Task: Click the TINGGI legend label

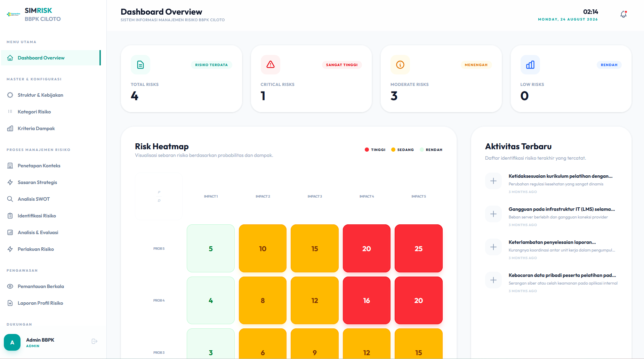Action: 378,150
